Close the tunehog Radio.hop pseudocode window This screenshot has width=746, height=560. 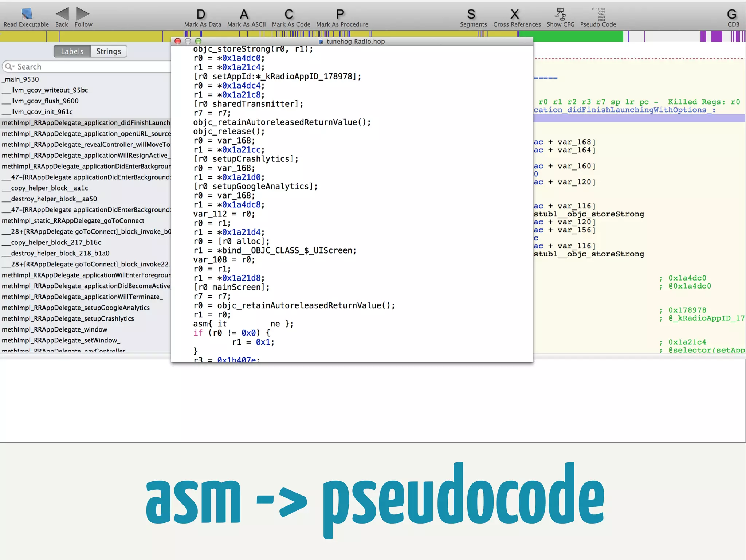click(x=178, y=41)
